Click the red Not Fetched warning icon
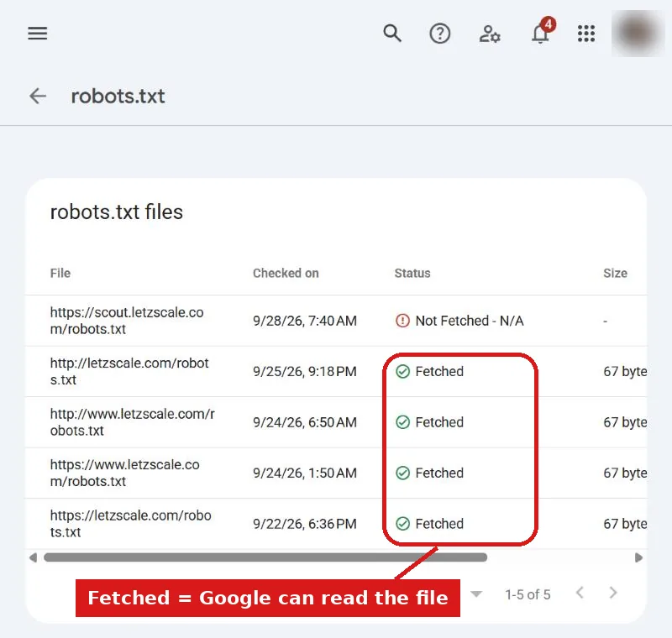Screen dimensions: 672x638 (402, 321)
